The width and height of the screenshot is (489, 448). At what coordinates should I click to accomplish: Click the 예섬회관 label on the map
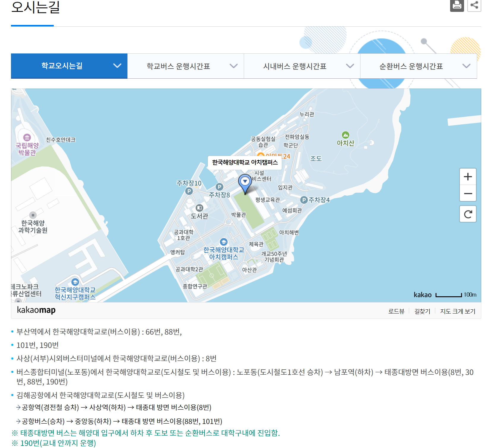click(x=292, y=210)
